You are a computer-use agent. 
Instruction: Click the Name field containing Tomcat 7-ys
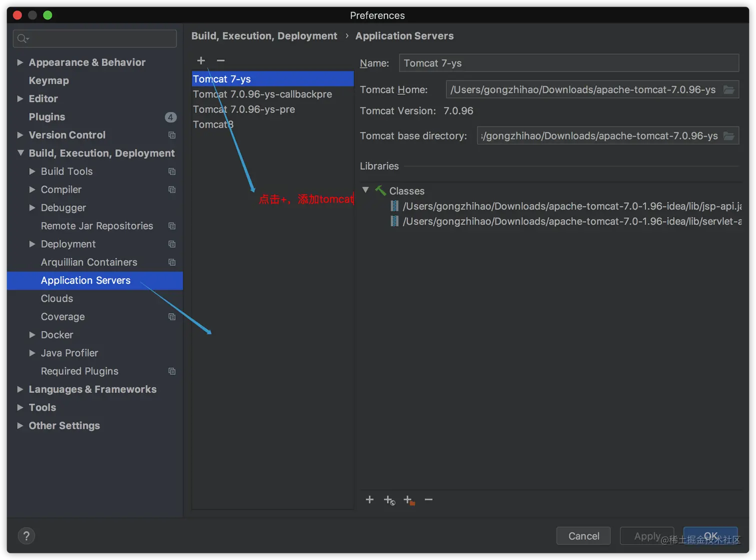click(x=569, y=63)
